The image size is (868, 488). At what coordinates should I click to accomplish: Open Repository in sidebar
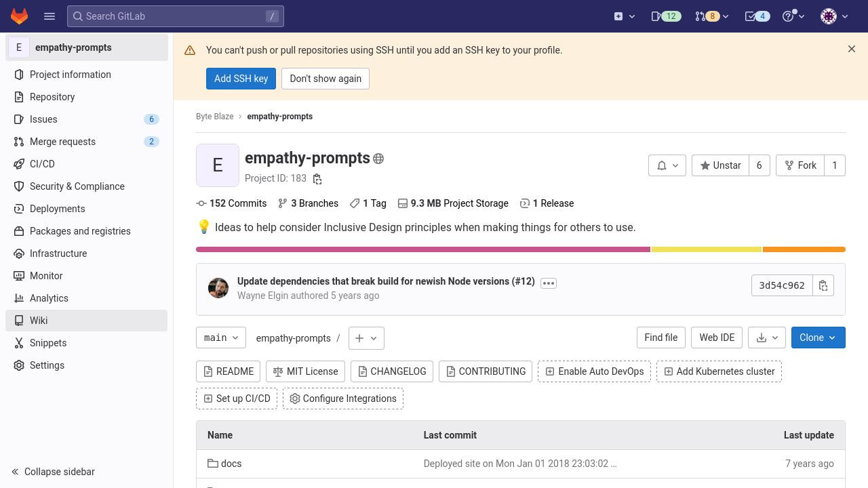(87, 97)
